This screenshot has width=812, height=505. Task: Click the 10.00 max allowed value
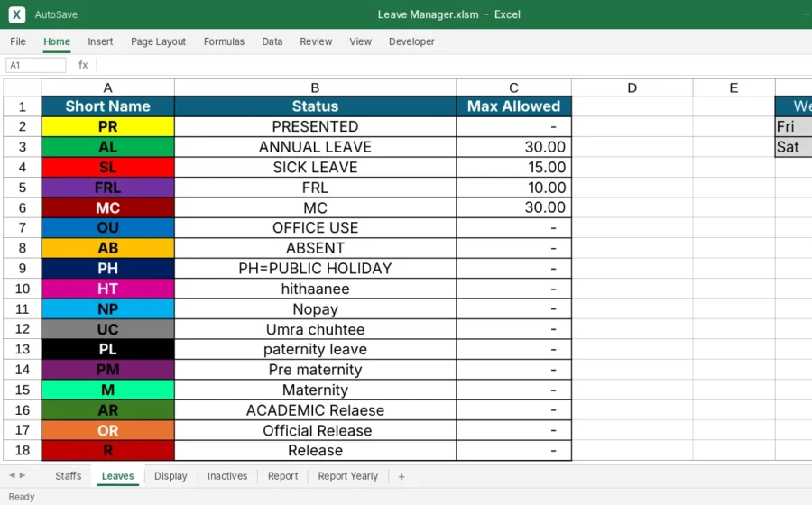[x=513, y=188]
